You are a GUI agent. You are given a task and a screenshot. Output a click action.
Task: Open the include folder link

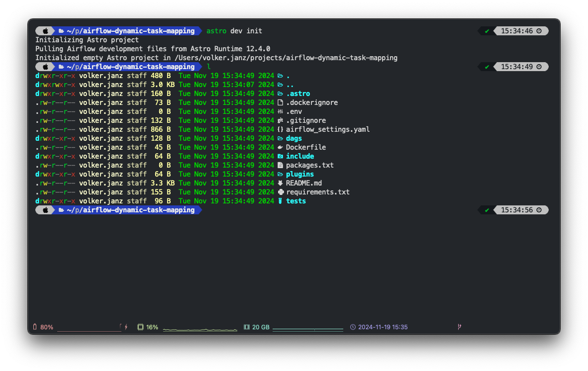[x=300, y=156]
